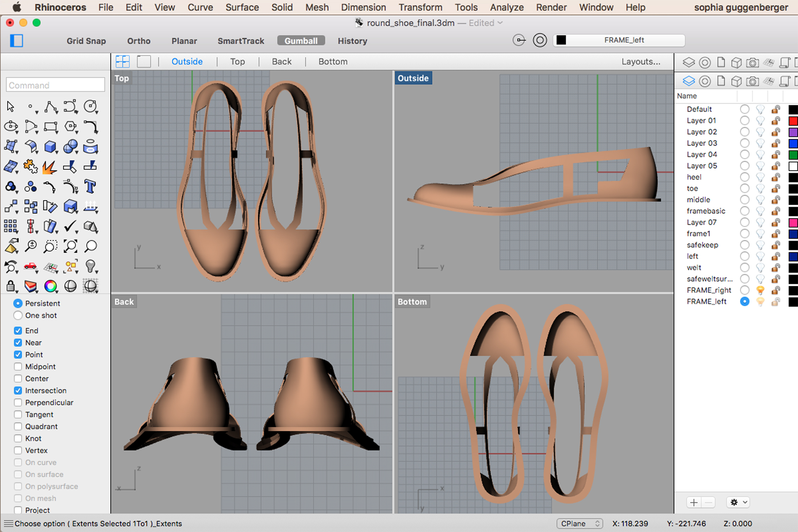Switch to the Bottom viewport tab
798x532 pixels.
(333, 62)
